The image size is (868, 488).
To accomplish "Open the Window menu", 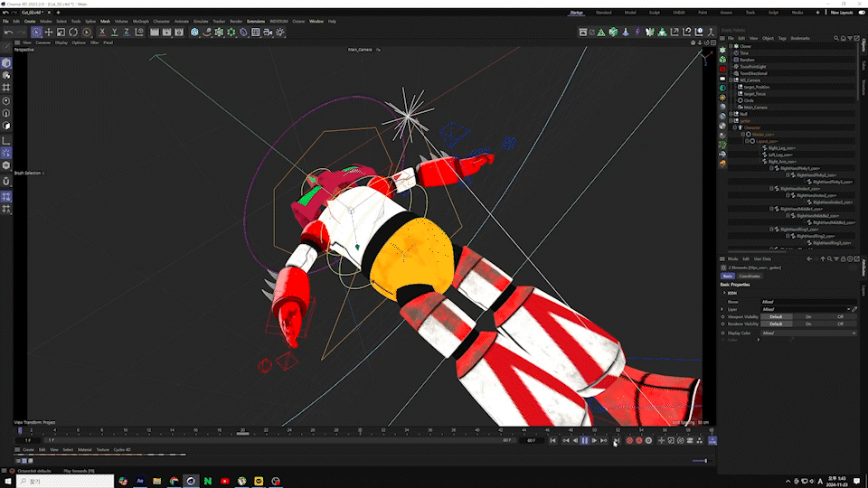I will 316,21.
